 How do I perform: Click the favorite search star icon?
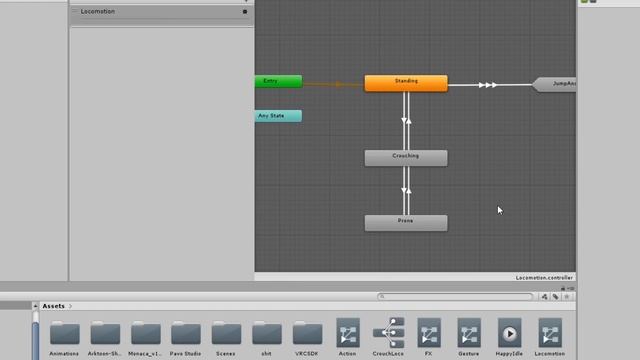coord(567,297)
